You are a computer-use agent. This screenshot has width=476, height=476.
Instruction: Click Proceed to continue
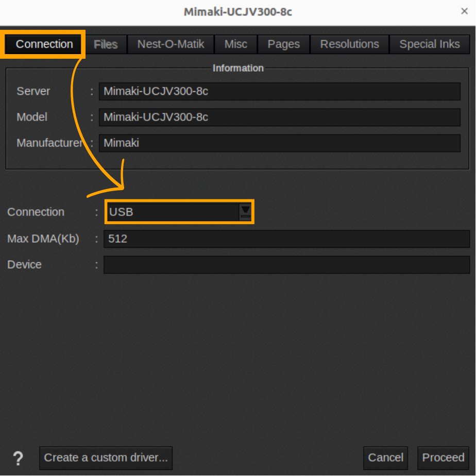443,457
